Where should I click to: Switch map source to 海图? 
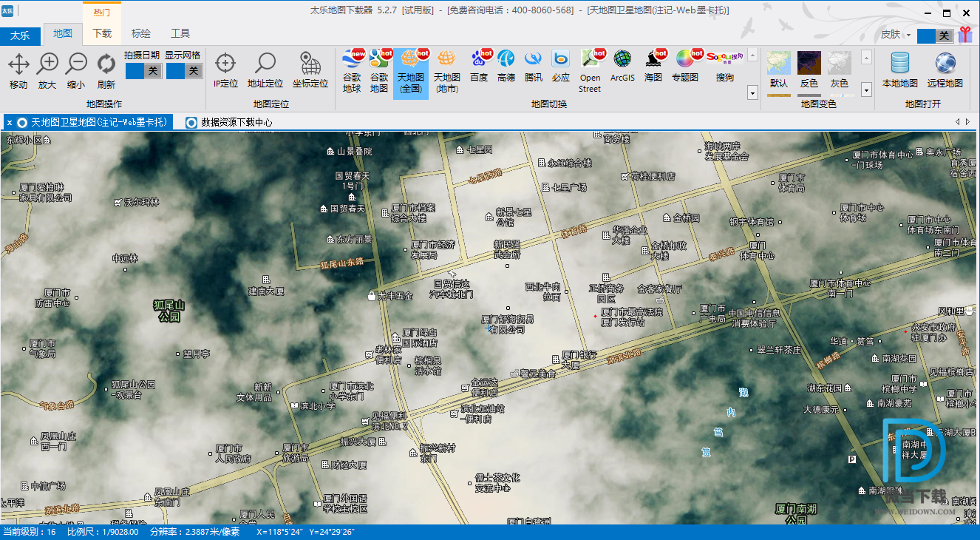click(654, 67)
